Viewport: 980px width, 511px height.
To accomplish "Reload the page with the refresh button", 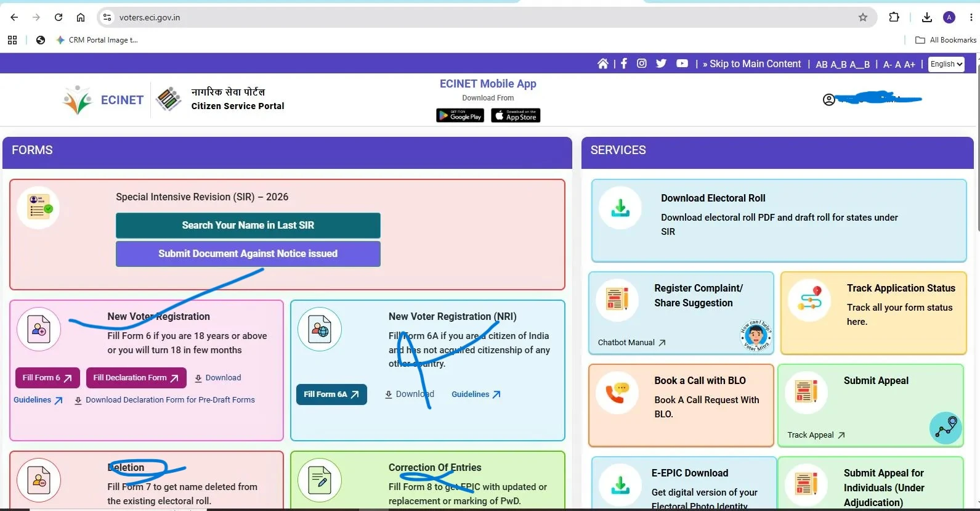I will click(59, 17).
